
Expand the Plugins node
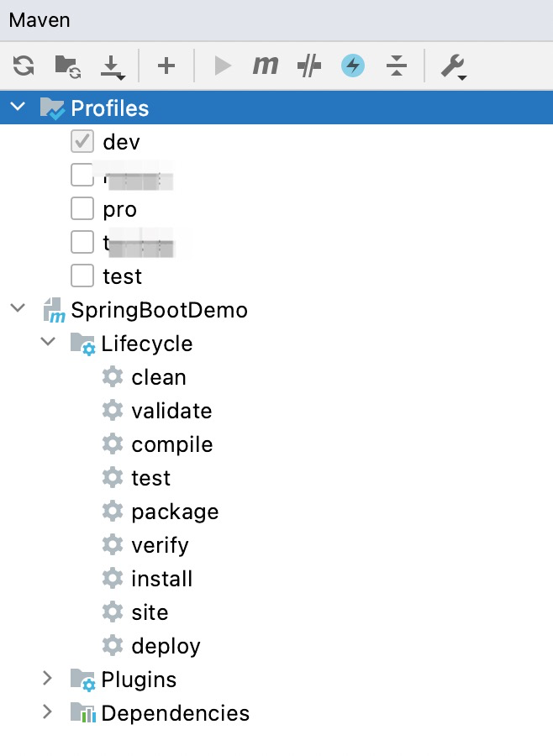48,679
